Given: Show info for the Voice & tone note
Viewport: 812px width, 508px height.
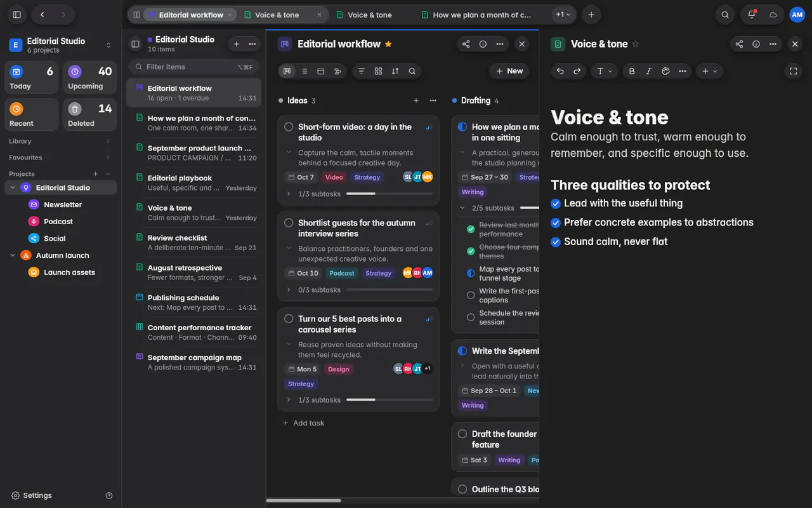Looking at the screenshot, I should pos(756,44).
